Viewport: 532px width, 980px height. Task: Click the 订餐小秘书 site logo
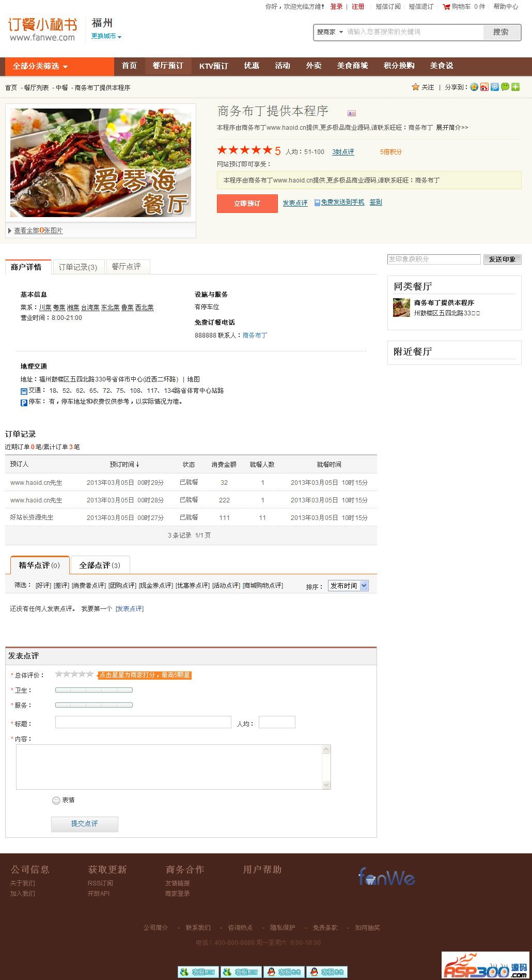tap(42, 29)
